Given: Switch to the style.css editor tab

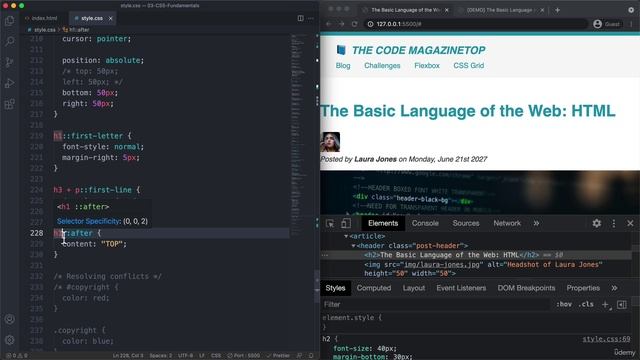Looking at the screenshot, I should (92, 18).
